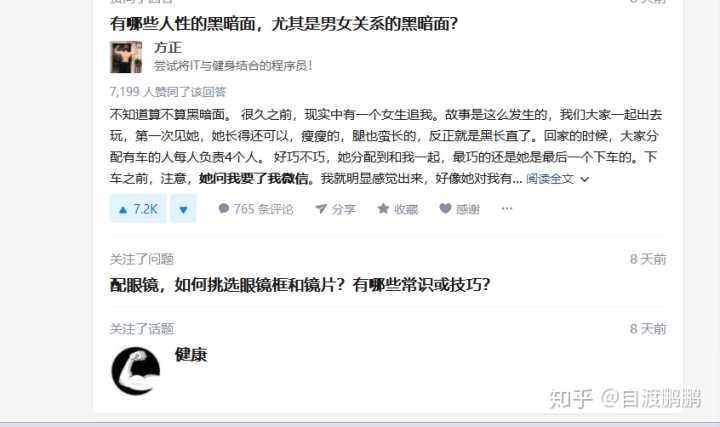
Task: Open question about human nature dark side
Action: [x=284, y=23]
